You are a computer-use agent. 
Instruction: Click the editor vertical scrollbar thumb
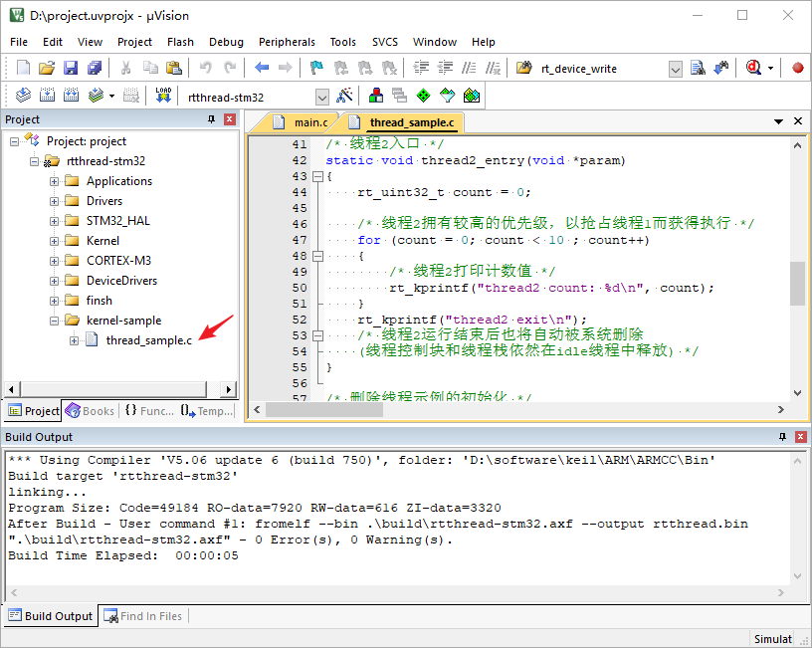coord(797,284)
